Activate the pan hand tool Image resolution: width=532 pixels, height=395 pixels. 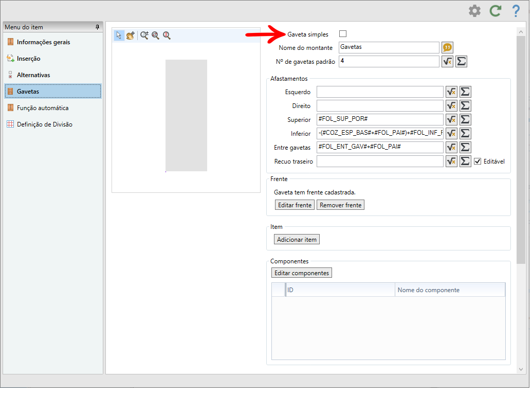click(131, 35)
